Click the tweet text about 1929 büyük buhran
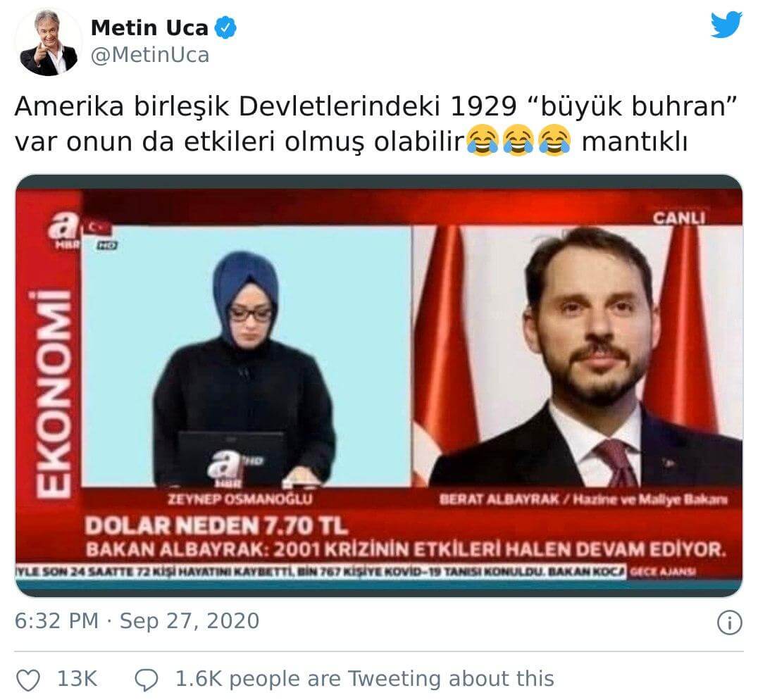This screenshot has height=700, width=758. click(x=375, y=124)
